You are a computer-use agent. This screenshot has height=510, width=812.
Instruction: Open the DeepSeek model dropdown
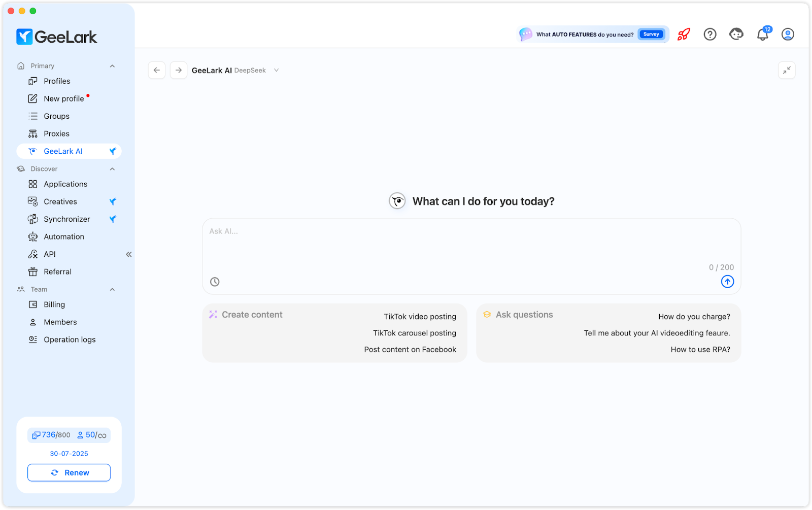coord(256,70)
